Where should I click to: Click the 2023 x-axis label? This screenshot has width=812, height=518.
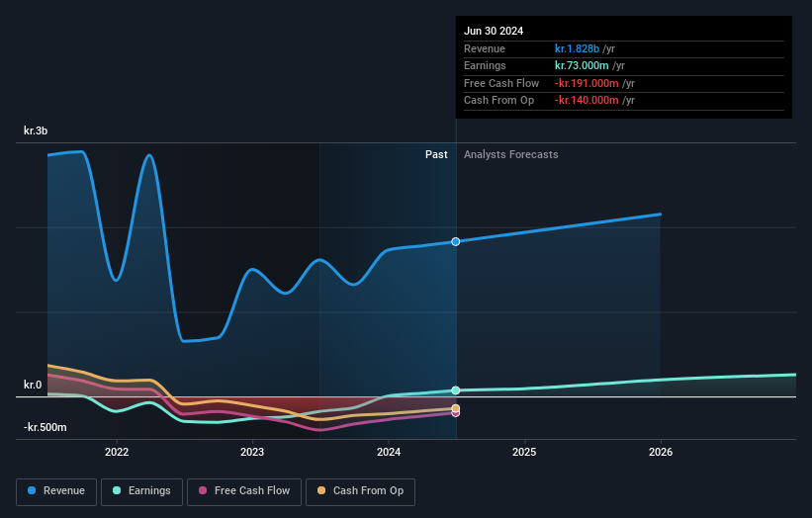[252, 453]
